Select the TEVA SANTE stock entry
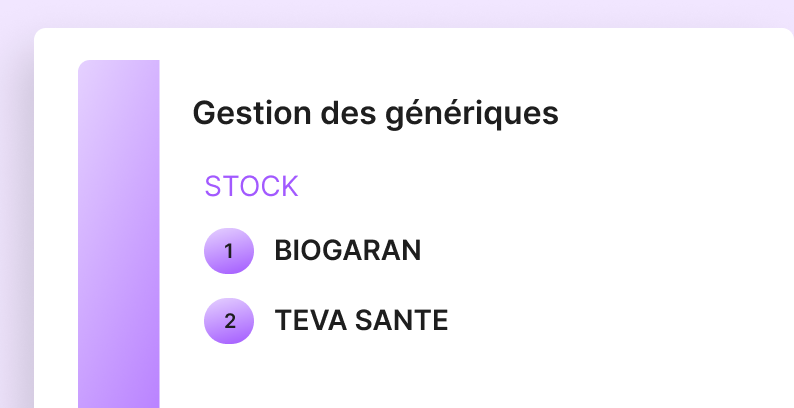Image resolution: width=794 pixels, height=408 pixels. click(x=361, y=321)
